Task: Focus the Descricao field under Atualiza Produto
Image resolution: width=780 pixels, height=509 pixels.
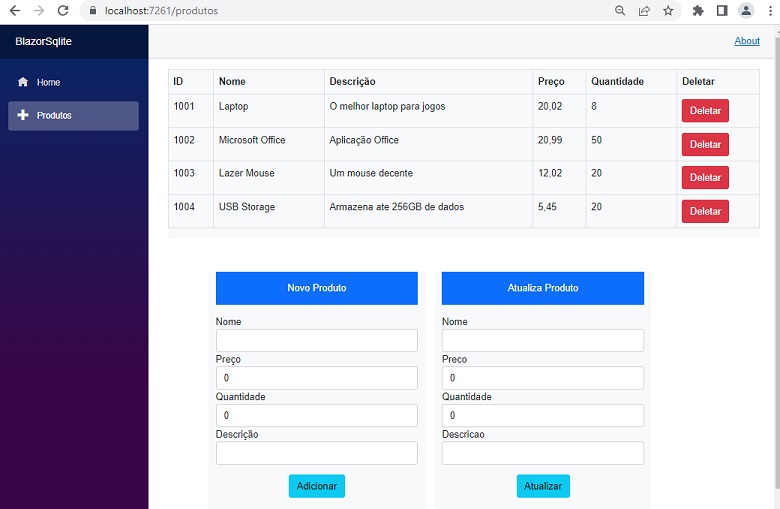Action: pyautogui.click(x=543, y=453)
